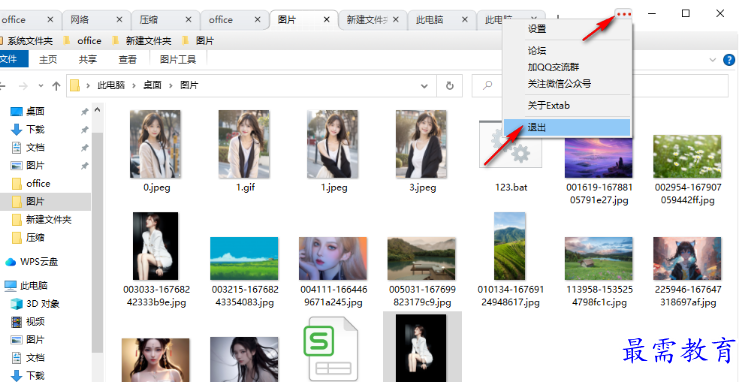Screen dimensions: 744x382
Task: Unpin 桌面 via its pin icon
Action: click(84, 112)
